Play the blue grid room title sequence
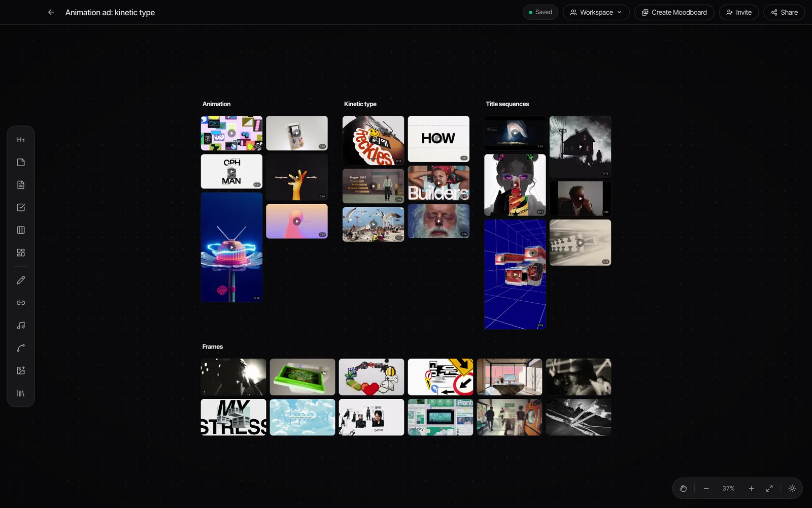The height and width of the screenshot is (508, 812). tap(515, 274)
